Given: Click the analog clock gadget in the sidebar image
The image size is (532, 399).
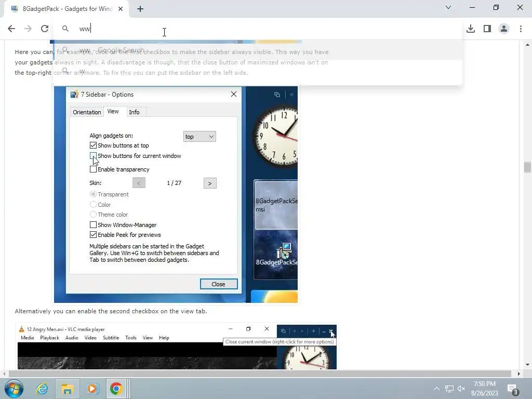Looking at the screenshot, I should point(275,136).
